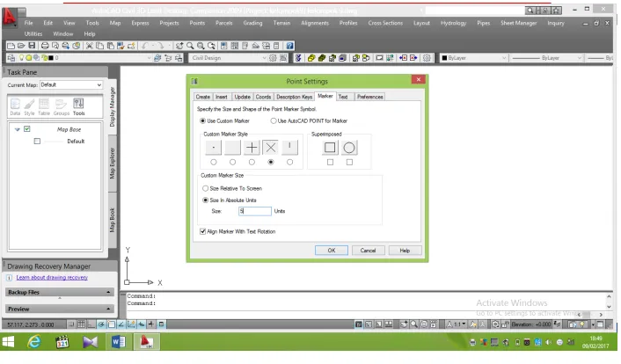Open the Alignments menu
Image resolution: width=621 pixels, height=364 pixels.
(315, 23)
